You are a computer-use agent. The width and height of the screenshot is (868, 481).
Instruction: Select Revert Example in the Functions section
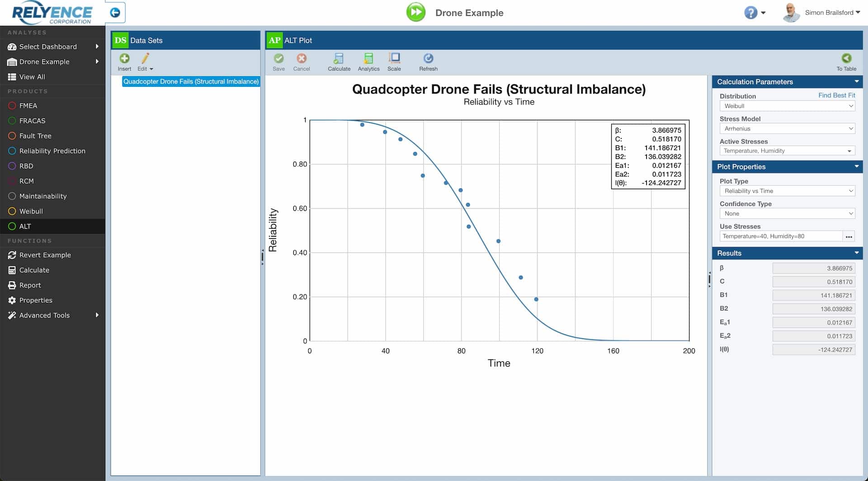click(45, 255)
